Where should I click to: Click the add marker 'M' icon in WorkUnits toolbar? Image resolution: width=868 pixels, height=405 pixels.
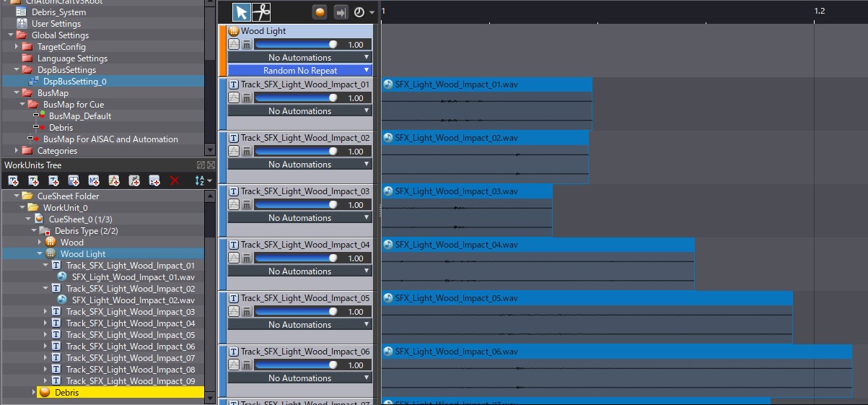tap(94, 180)
